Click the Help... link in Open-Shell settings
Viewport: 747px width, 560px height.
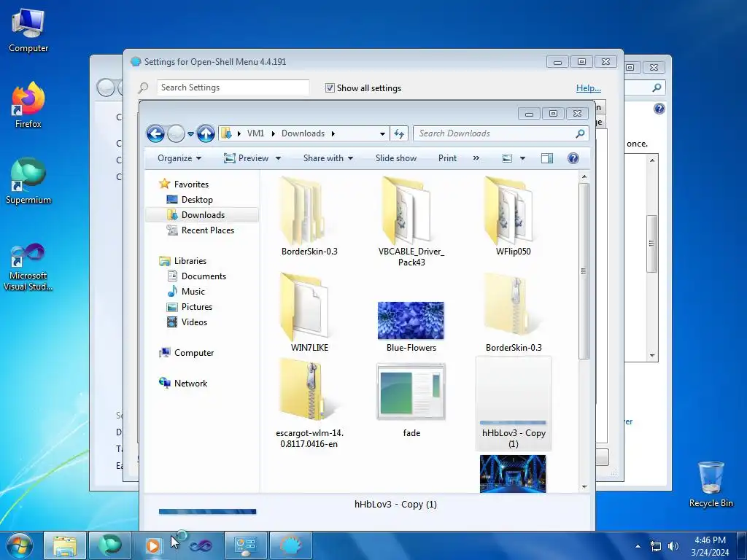tap(589, 88)
